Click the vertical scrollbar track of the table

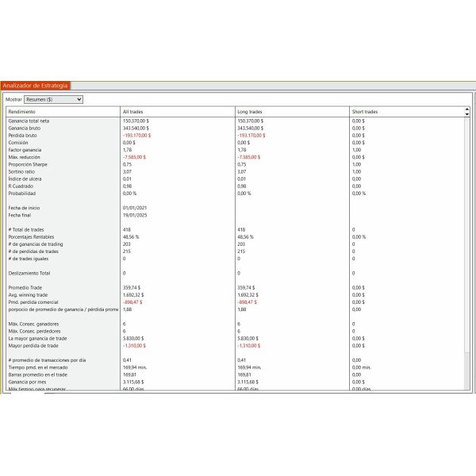coord(466,238)
